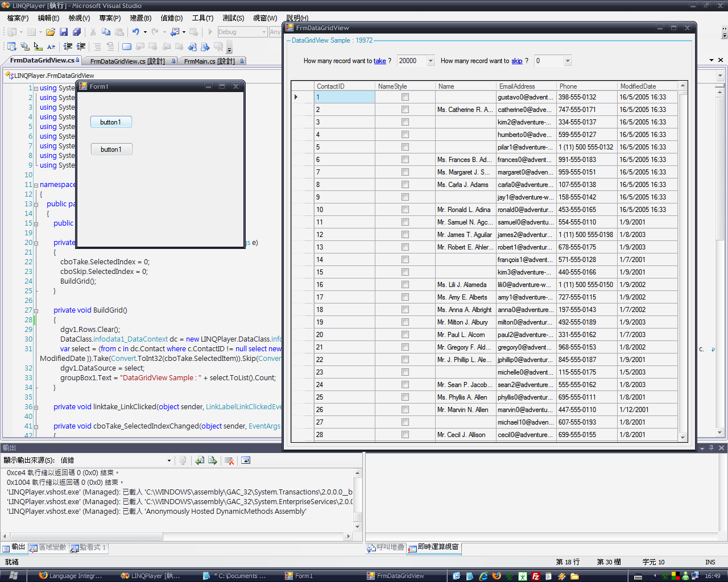Open the 偵錯(D) menu
Image resolution: width=728 pixels, height=582 pixels.
(x=172, y=18)
